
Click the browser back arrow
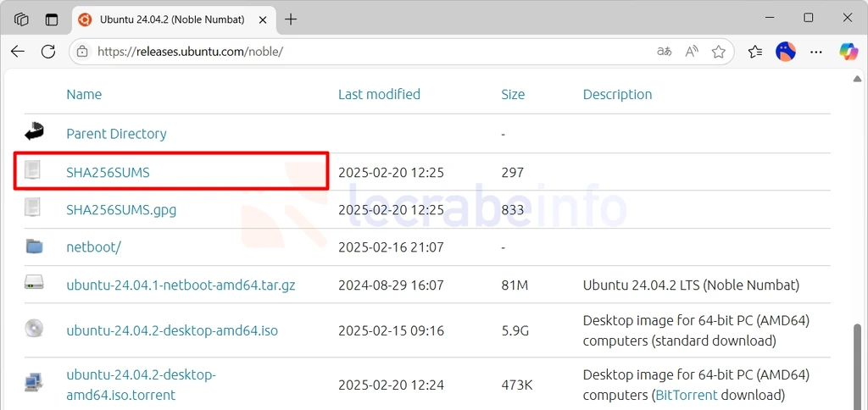[x=18, y=52]
